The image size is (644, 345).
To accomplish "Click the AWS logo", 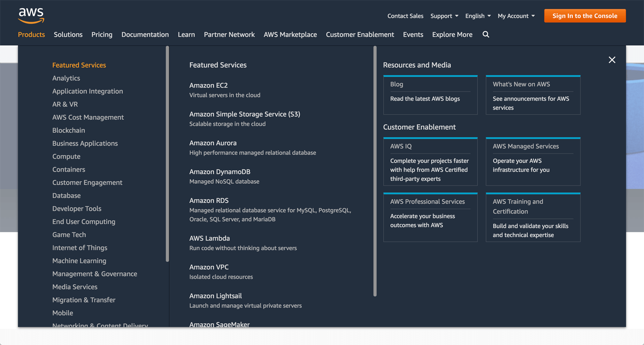I will click(31, 16).
